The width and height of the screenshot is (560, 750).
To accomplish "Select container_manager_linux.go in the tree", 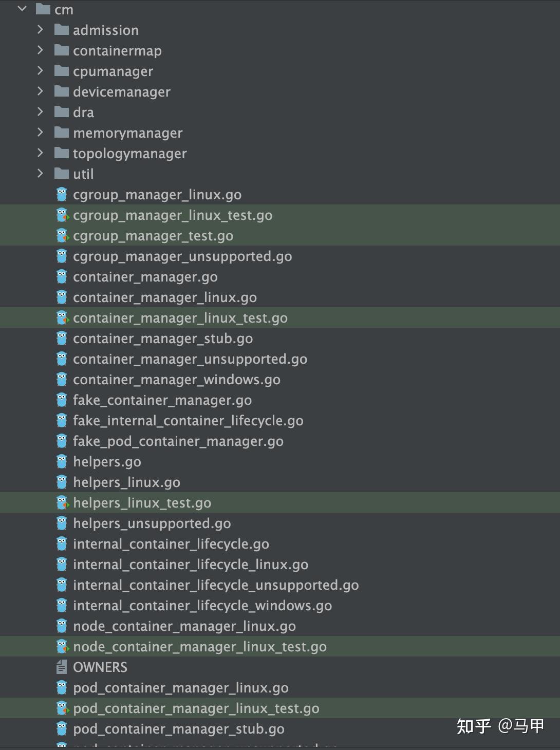I will 164,297.
